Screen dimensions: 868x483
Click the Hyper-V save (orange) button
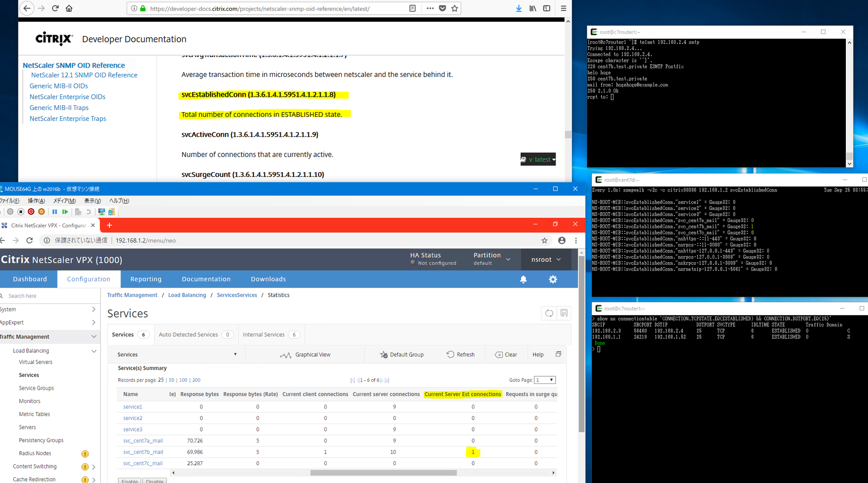[41, 212]
